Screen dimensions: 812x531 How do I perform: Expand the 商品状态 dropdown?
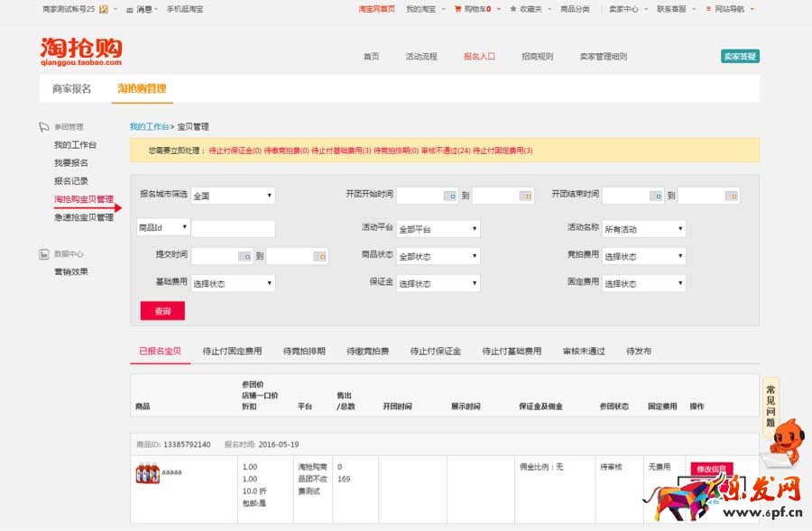pyautogui.click(x=438, y=257)
